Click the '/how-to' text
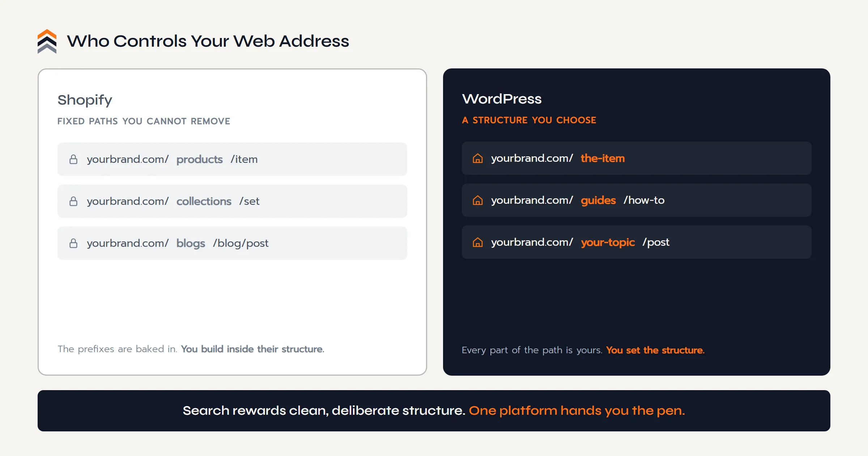This screenshot has height=456, width=868. 644,200
